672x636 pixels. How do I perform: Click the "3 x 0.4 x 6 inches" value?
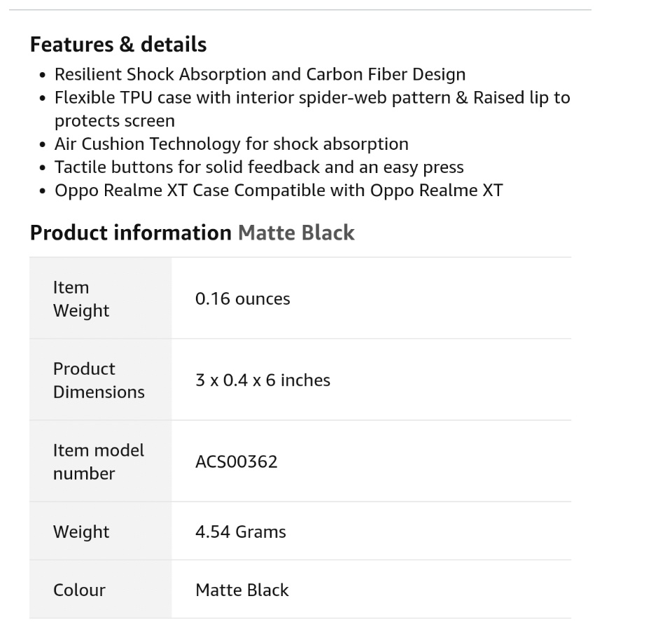point(262,380)
